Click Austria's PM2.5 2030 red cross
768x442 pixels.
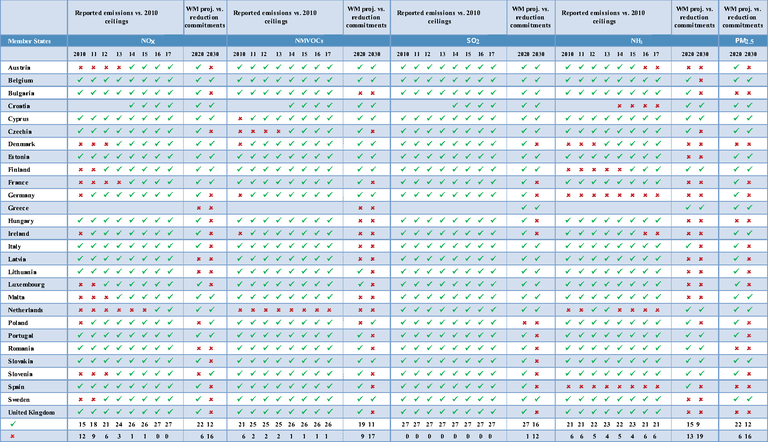pos(749,66)
